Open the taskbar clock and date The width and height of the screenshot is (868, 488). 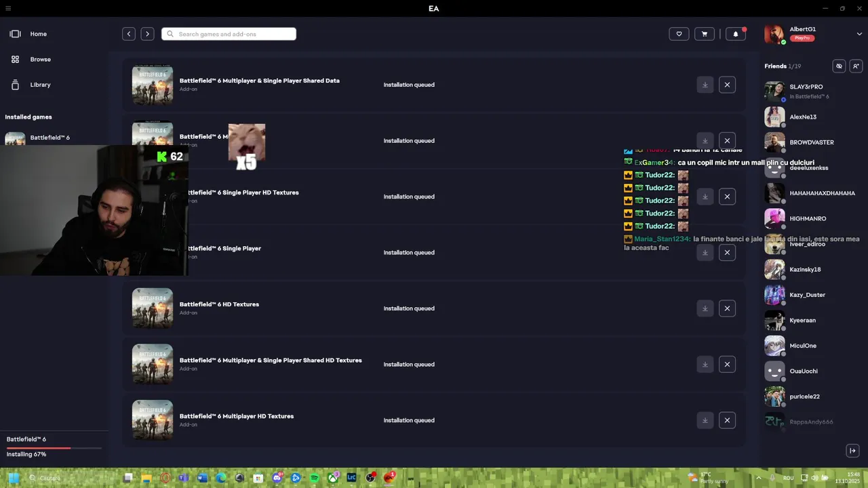[x=848, y=478]
